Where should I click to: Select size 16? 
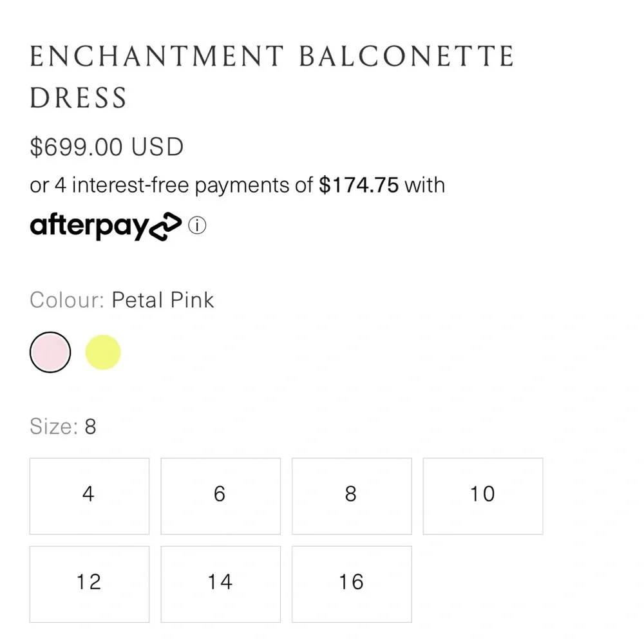coord(352,583)
